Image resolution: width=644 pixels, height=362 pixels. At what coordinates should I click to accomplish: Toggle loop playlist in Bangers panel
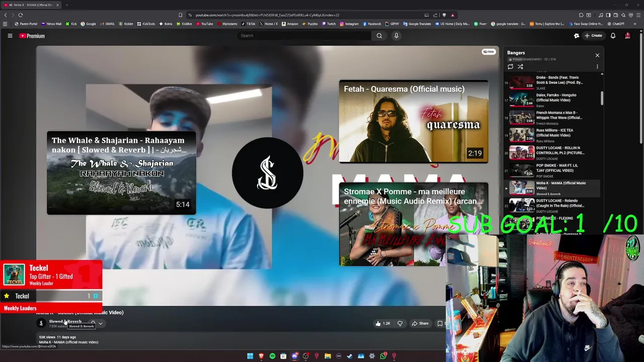click(511, 66)
